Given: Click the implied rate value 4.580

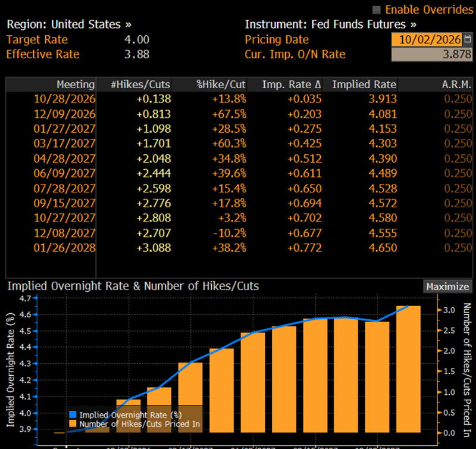Looking at the screenshot, I should coord(383,218).
